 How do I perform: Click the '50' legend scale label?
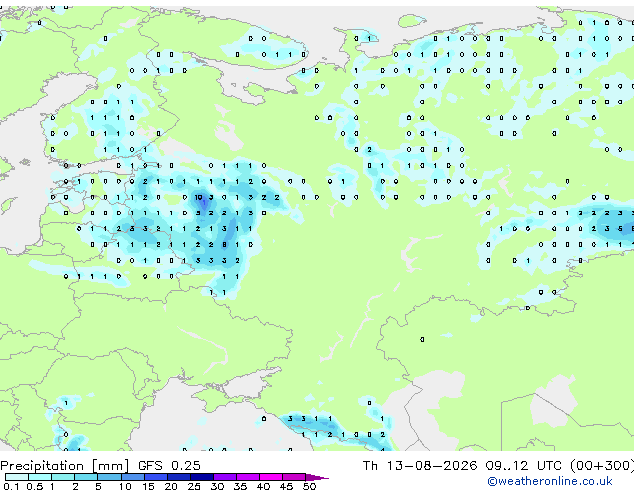[x=309, y=486]
